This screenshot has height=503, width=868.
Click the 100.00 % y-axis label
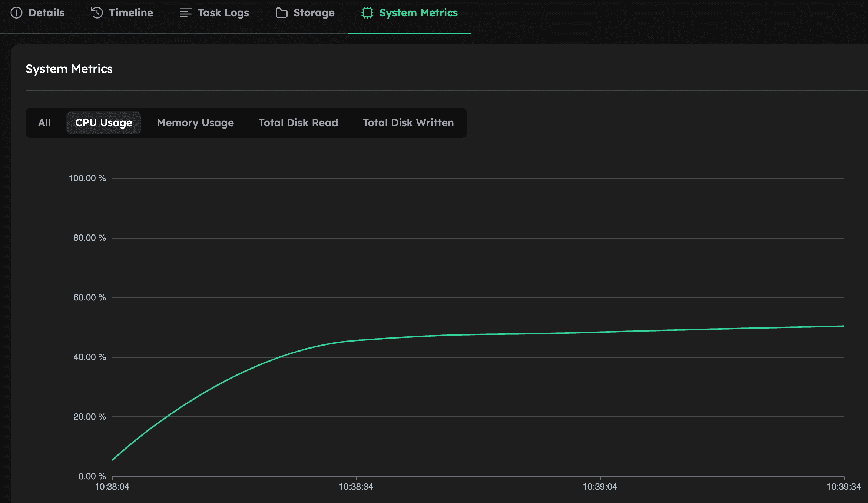tap(87, 178)
